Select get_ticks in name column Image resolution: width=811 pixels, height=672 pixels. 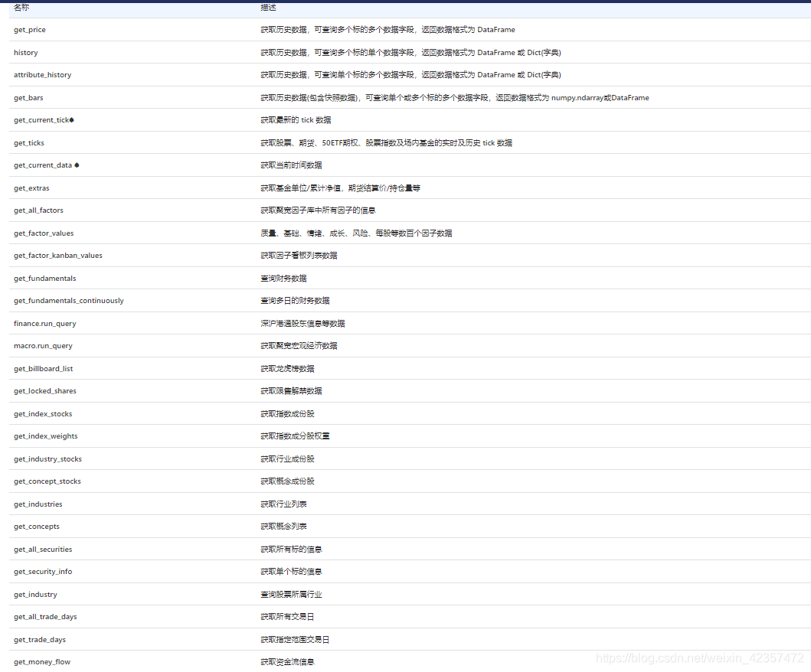point(29,143)
